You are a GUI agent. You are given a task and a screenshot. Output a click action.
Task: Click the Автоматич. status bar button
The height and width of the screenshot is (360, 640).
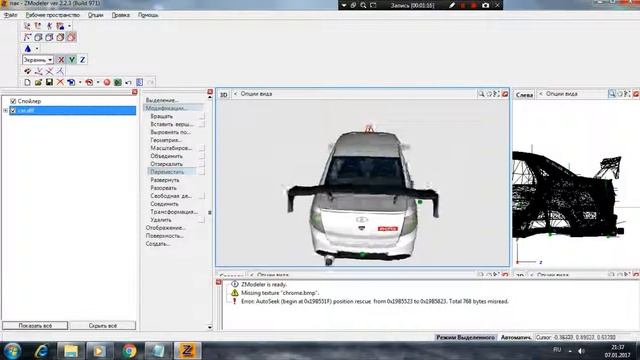coord(516,338)
